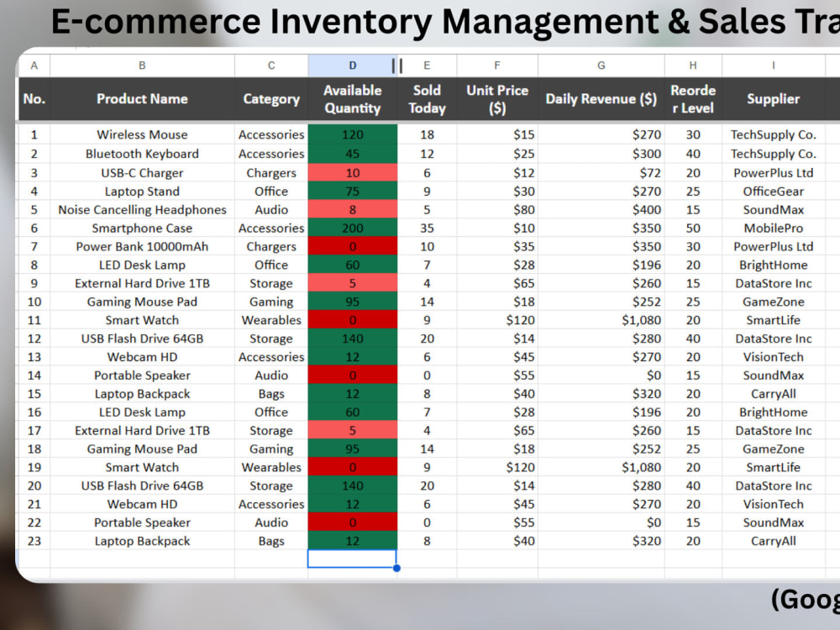The width and height of the screenshot is (840, 630).
Task: Select 'Webcam HD' in row 21
Action: point(142,504)
